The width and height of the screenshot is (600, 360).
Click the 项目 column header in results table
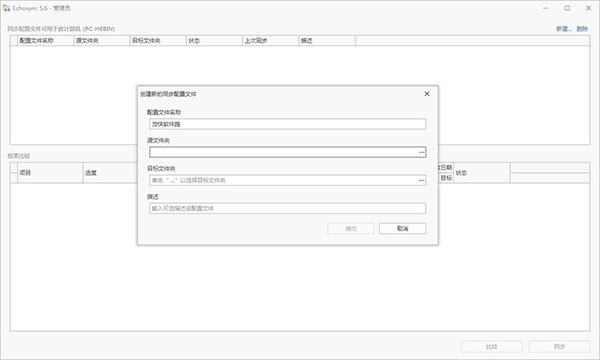[50, 173]
